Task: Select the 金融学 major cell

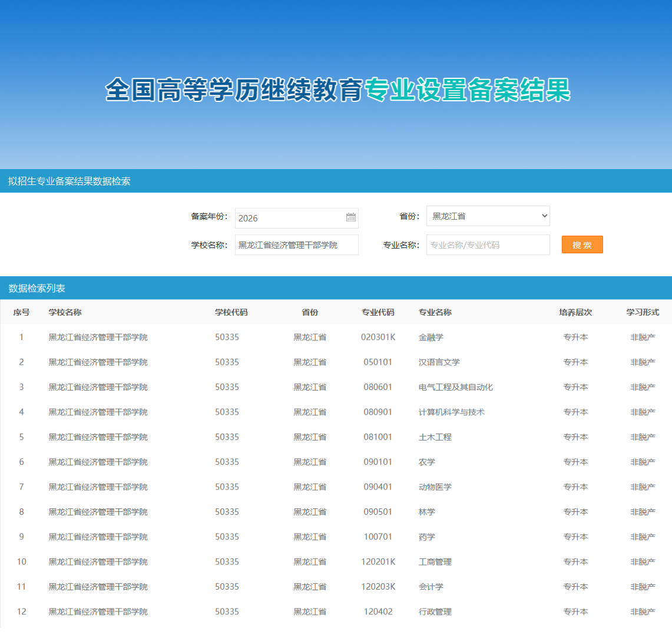Action: click(x=431, y=338)
